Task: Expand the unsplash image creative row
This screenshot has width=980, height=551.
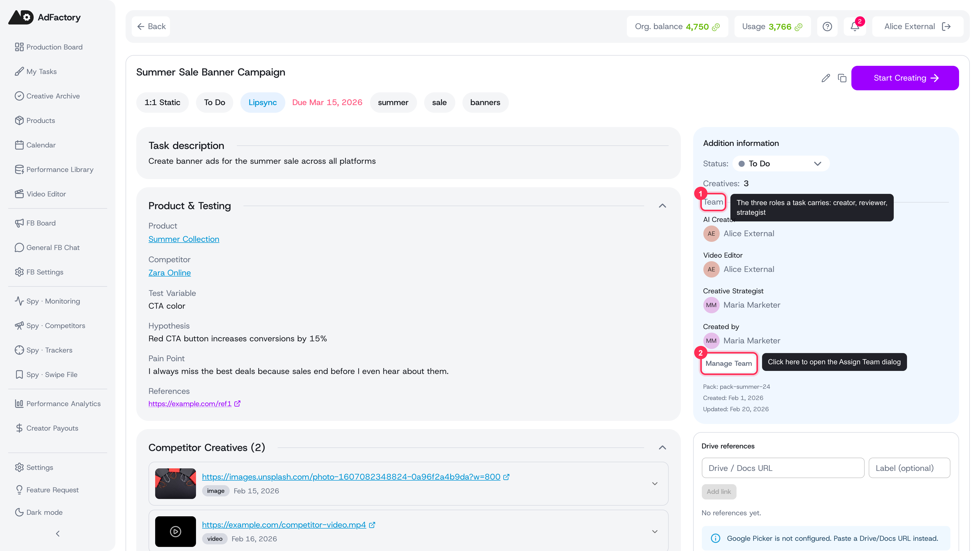Action: pos(655,483)
